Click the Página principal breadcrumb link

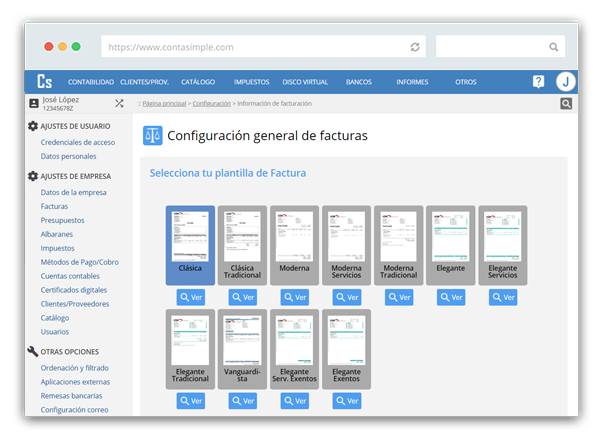164,104
